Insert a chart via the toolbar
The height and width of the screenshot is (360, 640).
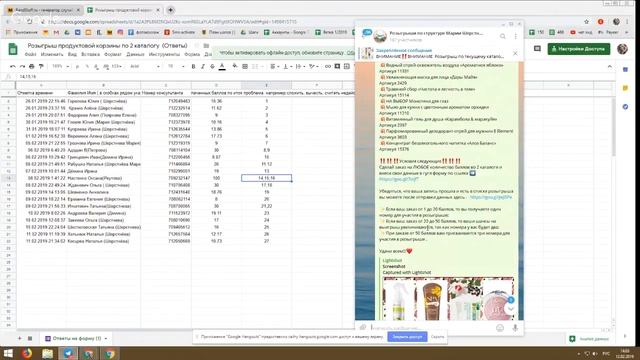347,67
